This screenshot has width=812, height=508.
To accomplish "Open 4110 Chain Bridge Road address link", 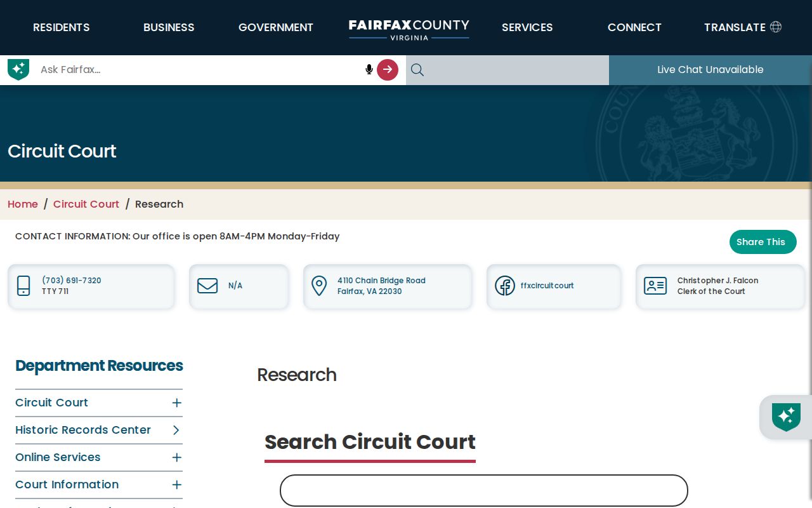I will pos(381,286).
